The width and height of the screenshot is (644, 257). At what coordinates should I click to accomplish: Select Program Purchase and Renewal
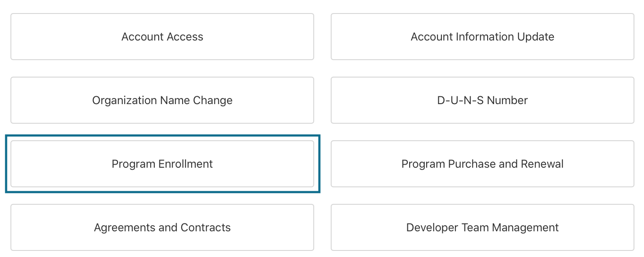pyautogui.click(x=482, y=164)
